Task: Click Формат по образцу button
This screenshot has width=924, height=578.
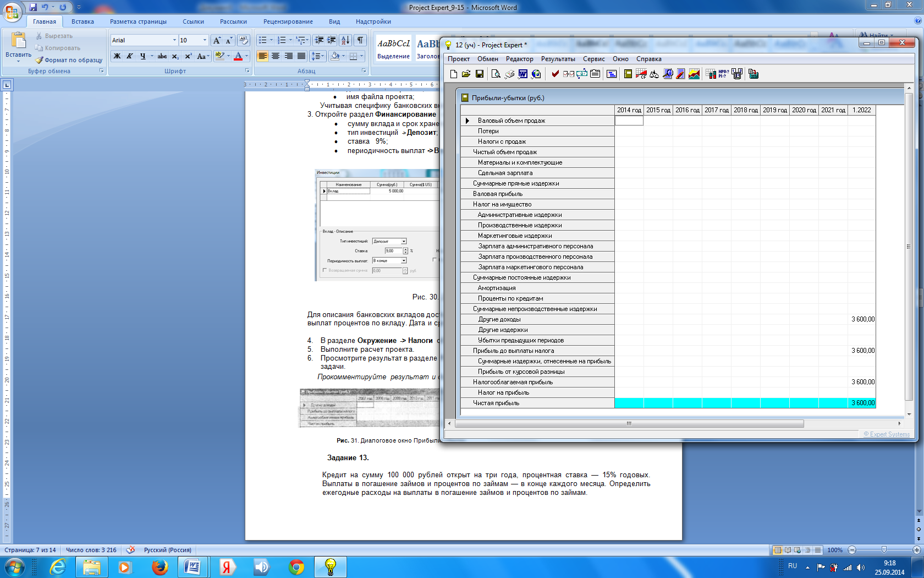Action: (x=69, y=60)
